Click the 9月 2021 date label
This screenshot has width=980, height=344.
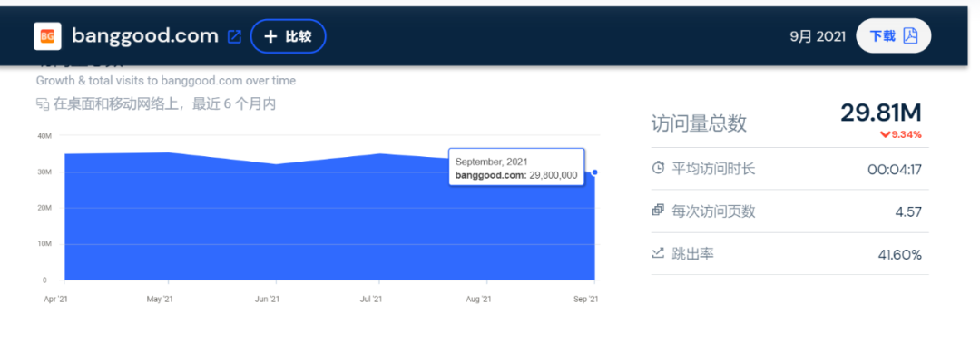tap(818, 36)
